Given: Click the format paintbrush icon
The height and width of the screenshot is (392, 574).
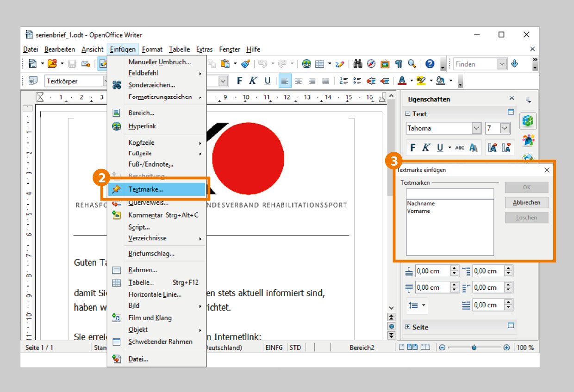Looking at the screenshot, I should 246,64.
